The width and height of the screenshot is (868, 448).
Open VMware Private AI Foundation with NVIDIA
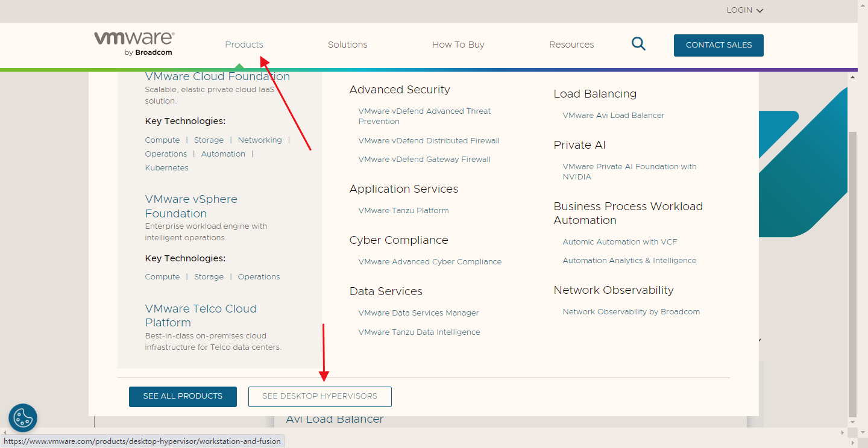click(629, 172)
